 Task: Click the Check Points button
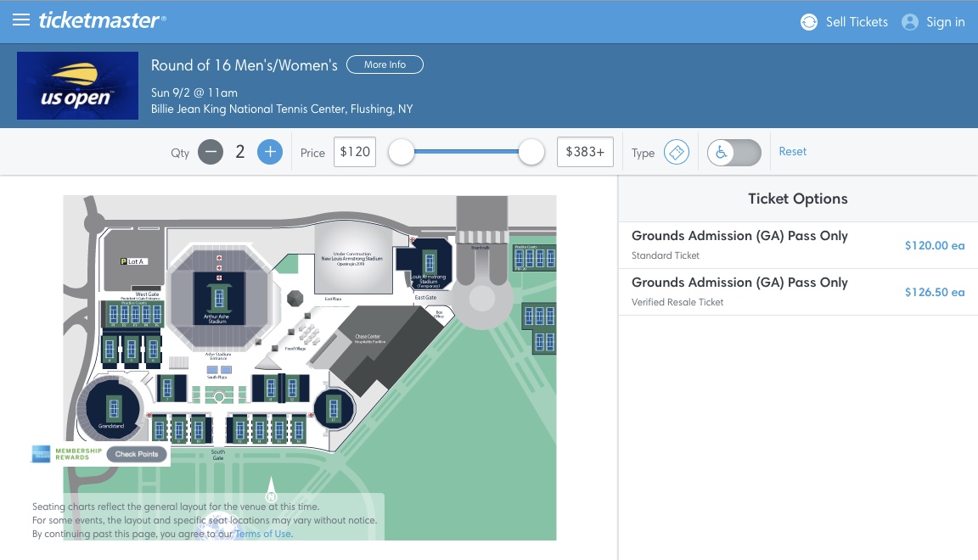point(137,454)
